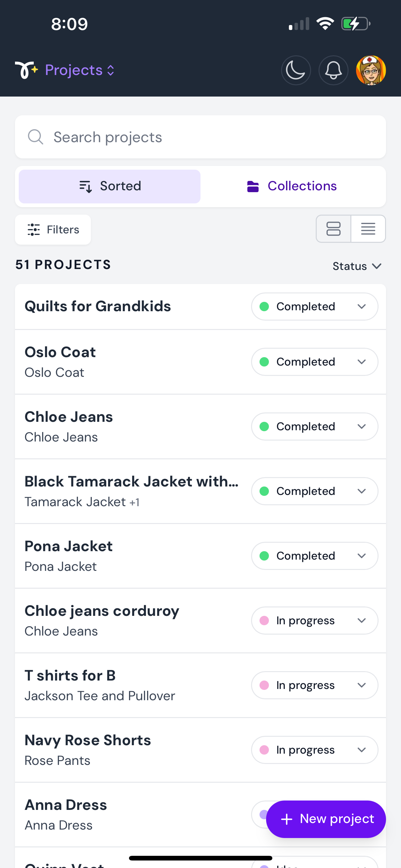Image resolution: width=401 pixels, height=868 pixels.
Task: Click the plus icon in New project
Action: pyautogui.click(x=286, y=819)
